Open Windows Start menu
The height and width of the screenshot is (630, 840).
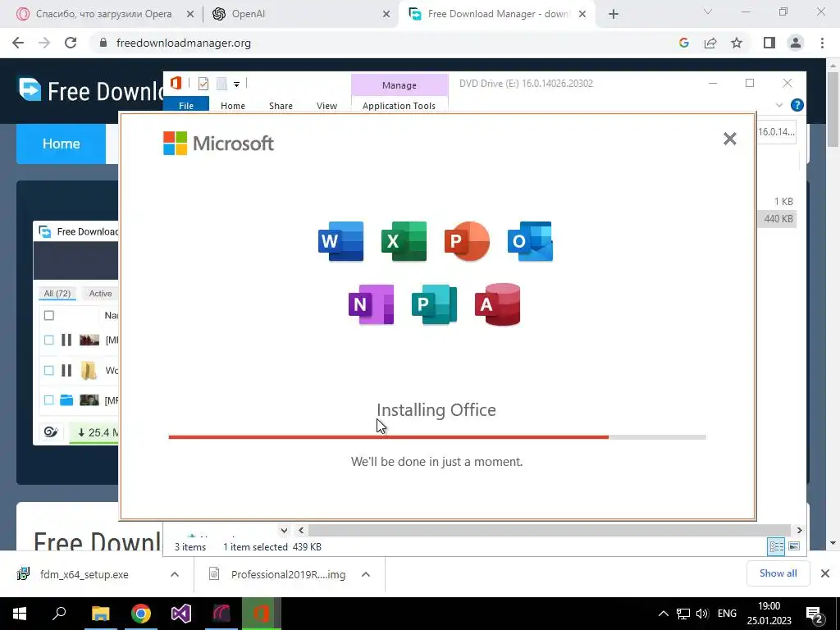coord(20,614)
